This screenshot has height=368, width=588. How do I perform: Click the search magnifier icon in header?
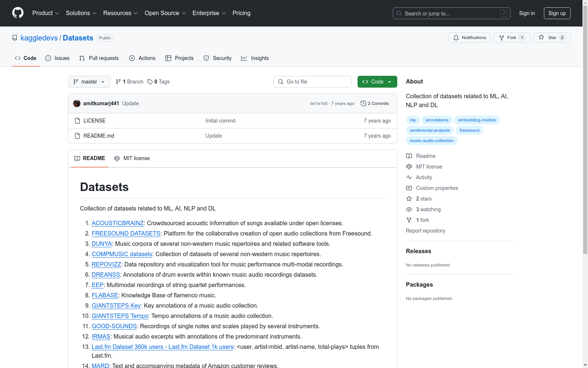(399, 13)
